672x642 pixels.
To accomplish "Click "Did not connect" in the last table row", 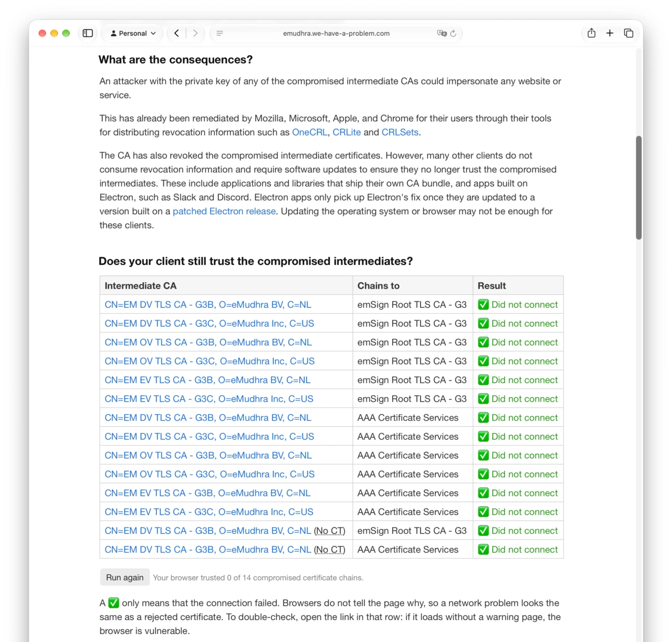I will click(524, 550).
